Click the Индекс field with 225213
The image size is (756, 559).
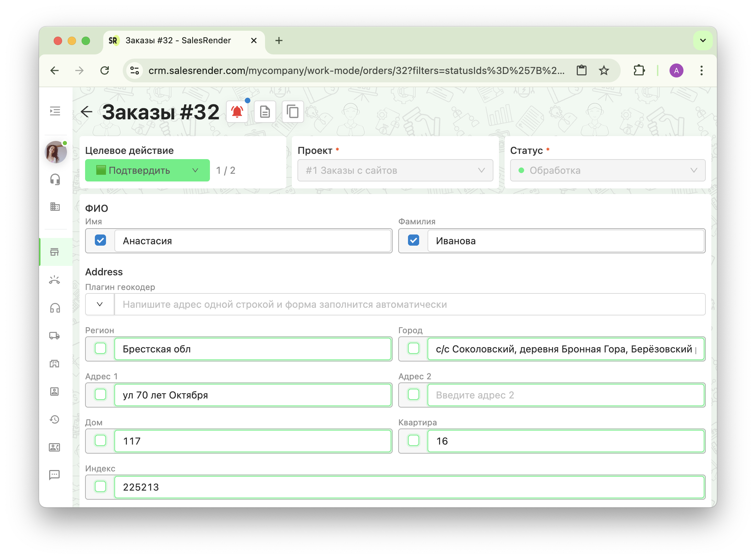(x=409, y=487)
